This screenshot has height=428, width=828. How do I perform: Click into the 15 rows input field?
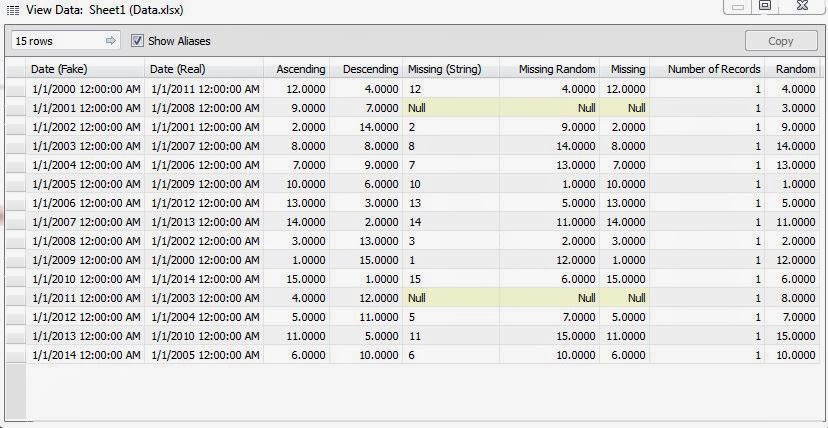click(x=58, y=41)
